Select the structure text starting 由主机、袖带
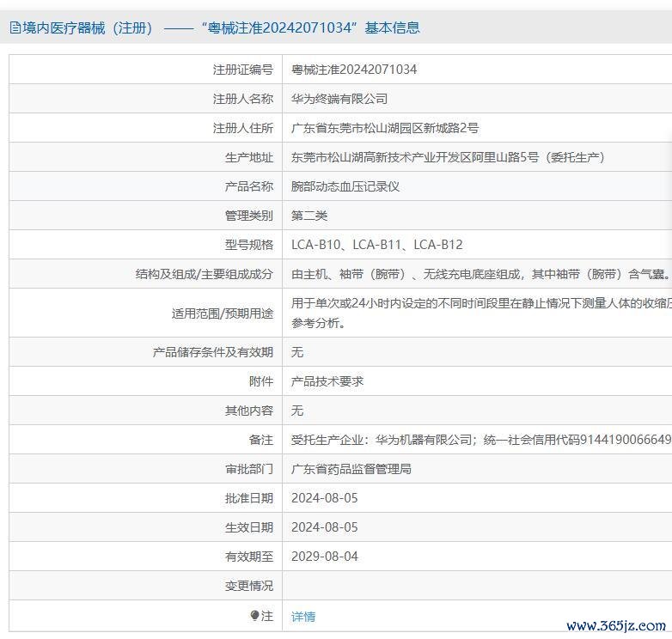 [x=481, y=274]
